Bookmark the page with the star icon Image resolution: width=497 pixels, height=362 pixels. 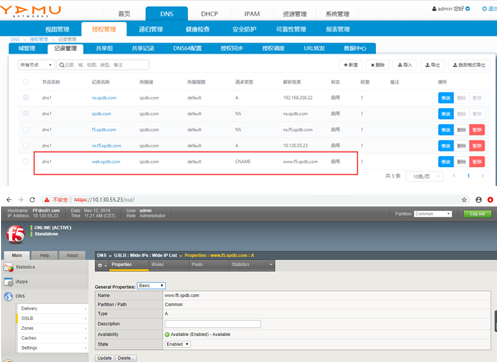[464, 200]
